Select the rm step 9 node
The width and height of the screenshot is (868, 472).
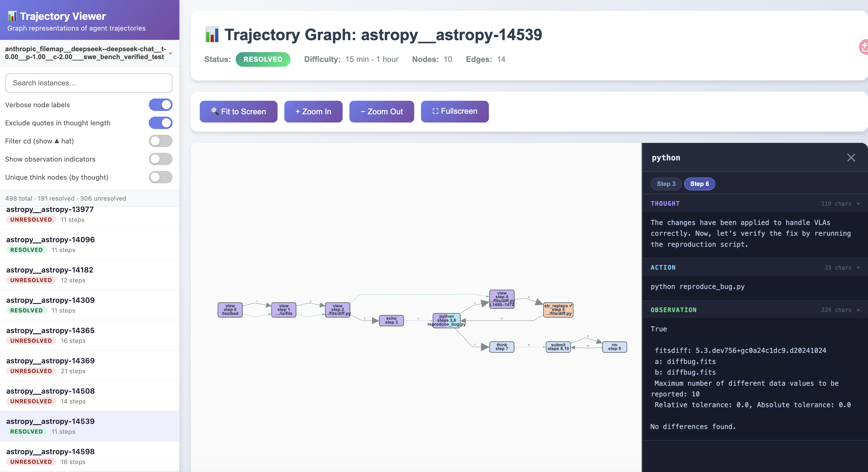[x=614, y=347]
